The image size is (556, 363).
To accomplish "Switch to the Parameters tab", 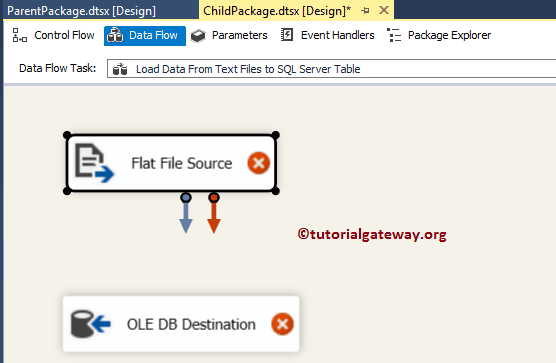I will click(229, 35).
